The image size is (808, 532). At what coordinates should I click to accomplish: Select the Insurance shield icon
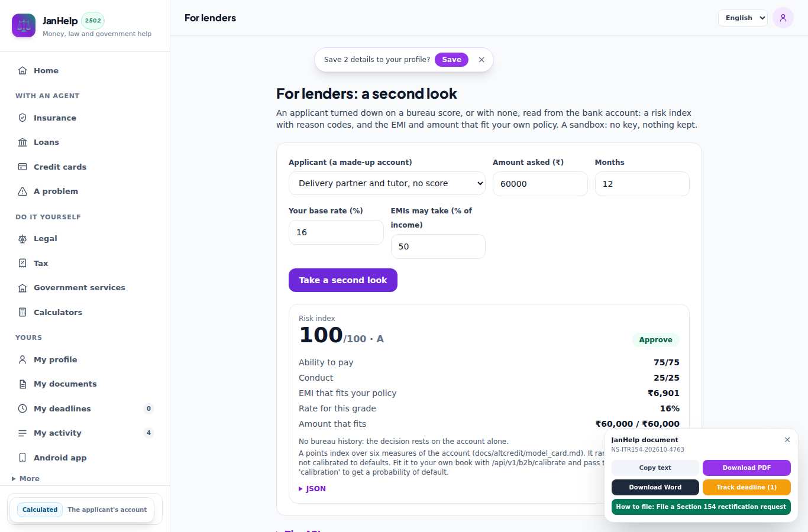[22, 118]
